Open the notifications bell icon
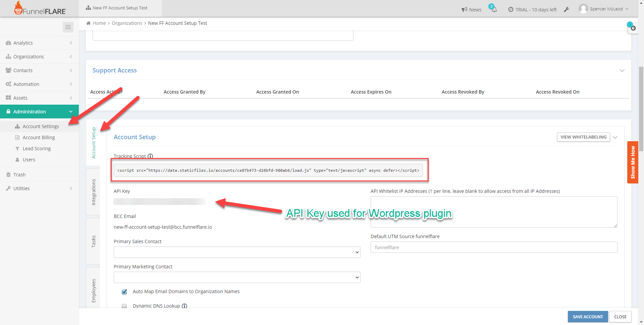 (x=494, y=9)
